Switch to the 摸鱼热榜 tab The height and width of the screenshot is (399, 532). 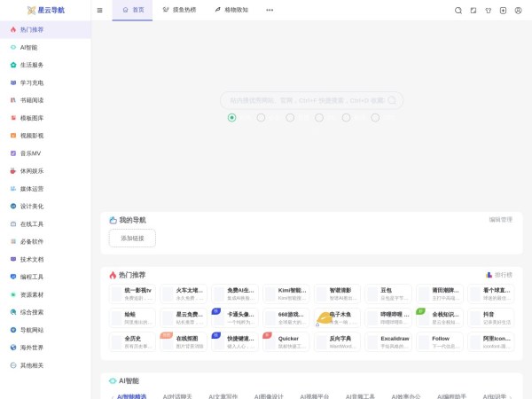click(x=180, y=10)
